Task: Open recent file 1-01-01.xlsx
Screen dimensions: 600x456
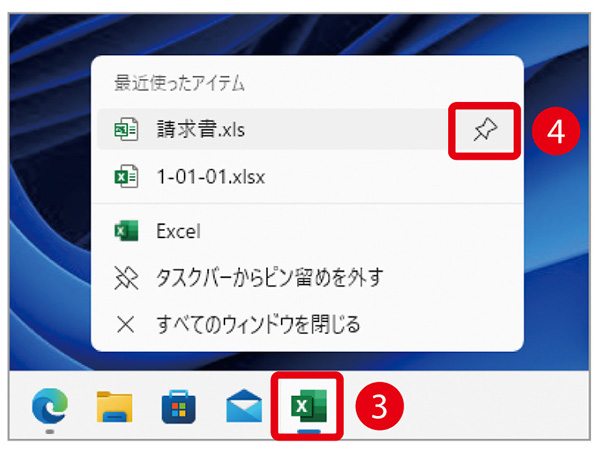Action: tap(210, 177)
